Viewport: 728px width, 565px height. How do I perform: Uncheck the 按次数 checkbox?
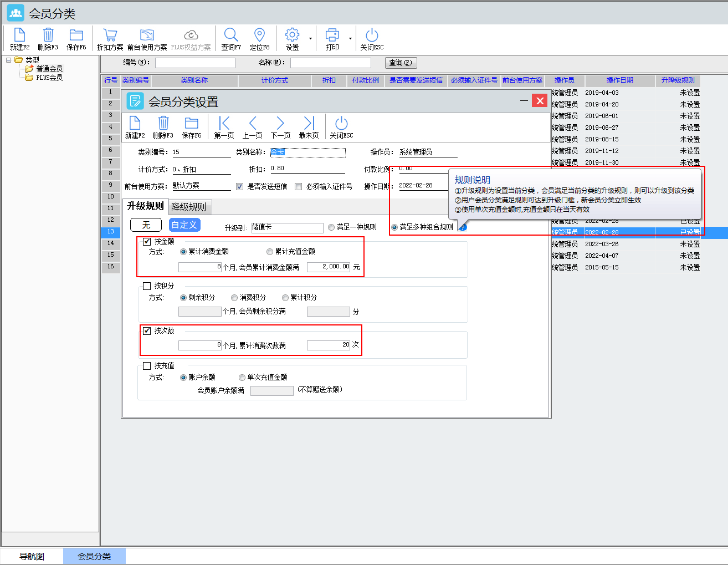click(x=147, y=331)
